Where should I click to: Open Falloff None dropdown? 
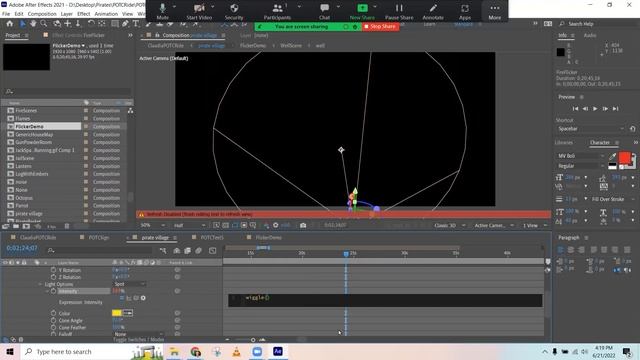[138, 334]
